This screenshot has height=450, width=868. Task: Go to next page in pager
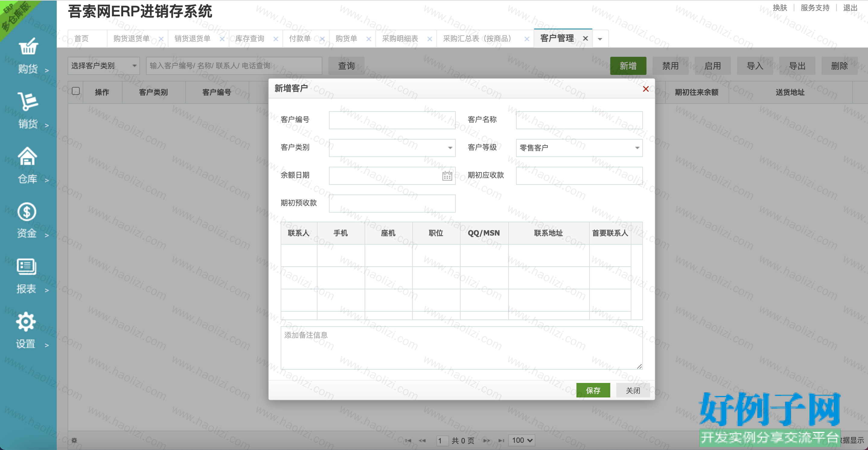coord(486,441)
